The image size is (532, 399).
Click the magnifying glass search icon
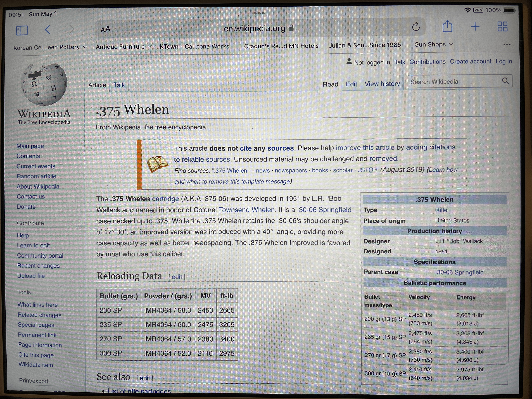(505, 81)
